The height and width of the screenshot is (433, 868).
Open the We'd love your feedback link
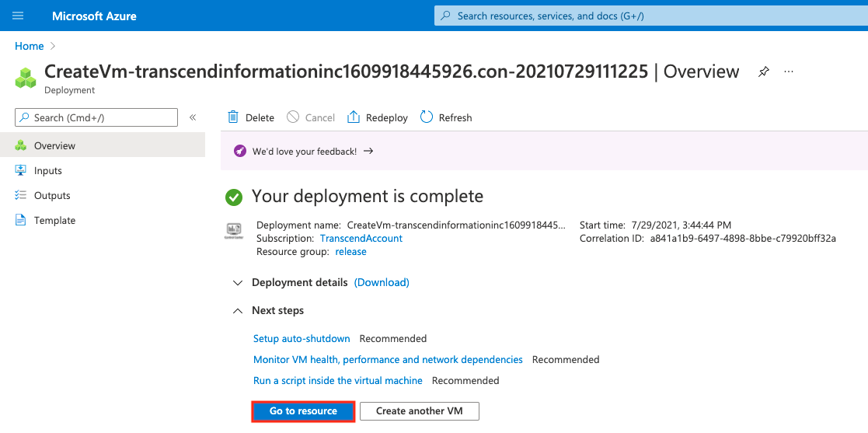point(305,151)
